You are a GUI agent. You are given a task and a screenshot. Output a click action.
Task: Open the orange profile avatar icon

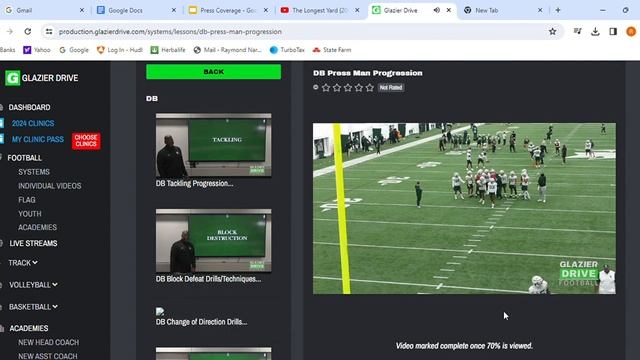tap(631, 31)
